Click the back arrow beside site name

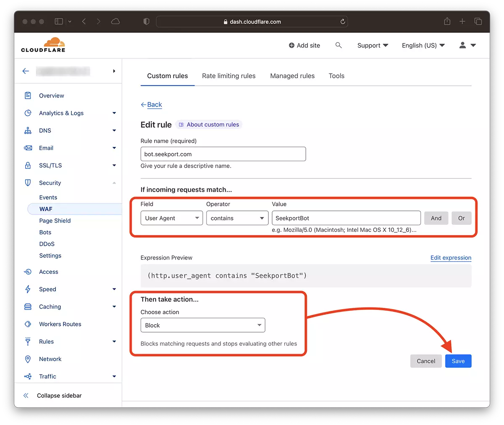pos(26,71)
